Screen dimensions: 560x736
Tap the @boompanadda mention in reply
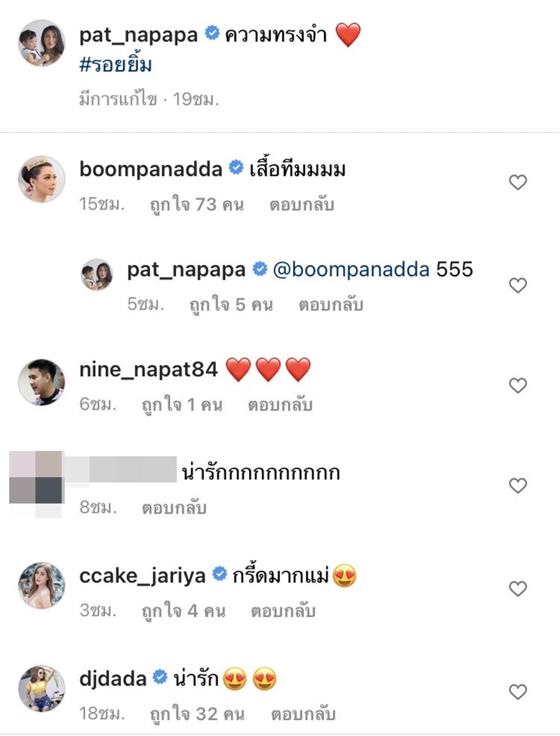[x=351, y=269]
